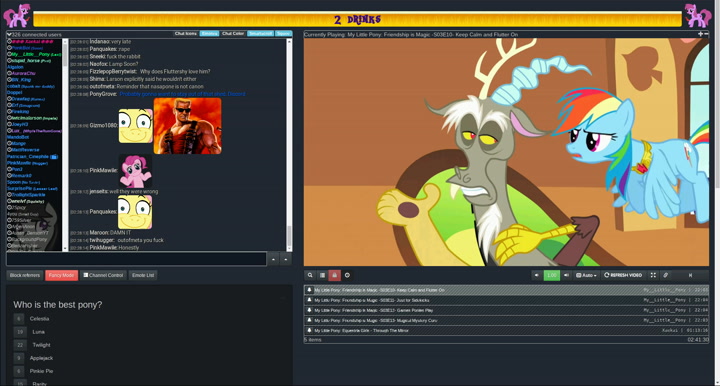Raise the volume with the right speaker icon
This screenshot has width=720, height=386.
pyautogui.click(x=566, y=275)
